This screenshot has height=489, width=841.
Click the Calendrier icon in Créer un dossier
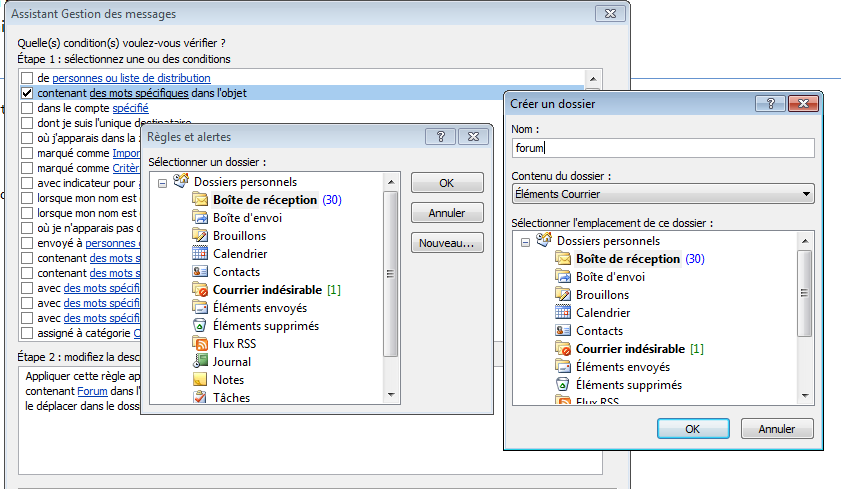click(563, 313)
